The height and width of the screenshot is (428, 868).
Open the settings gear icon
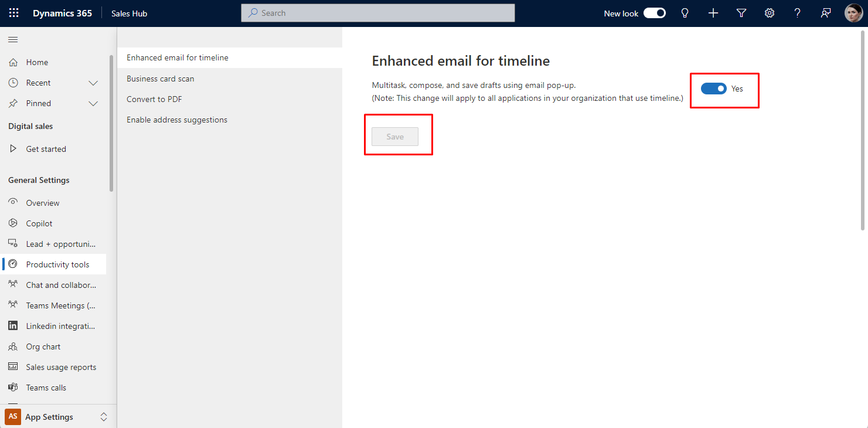(770, 13)
